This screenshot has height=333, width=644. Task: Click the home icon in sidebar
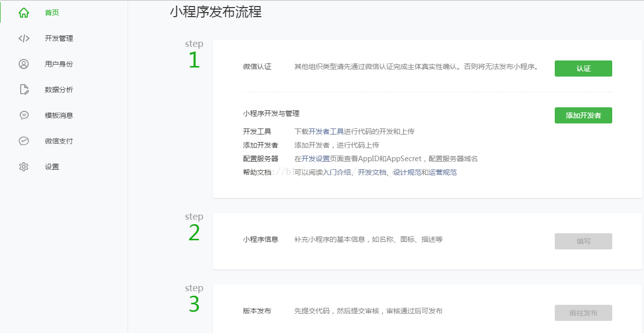click(x=24, y=13)
